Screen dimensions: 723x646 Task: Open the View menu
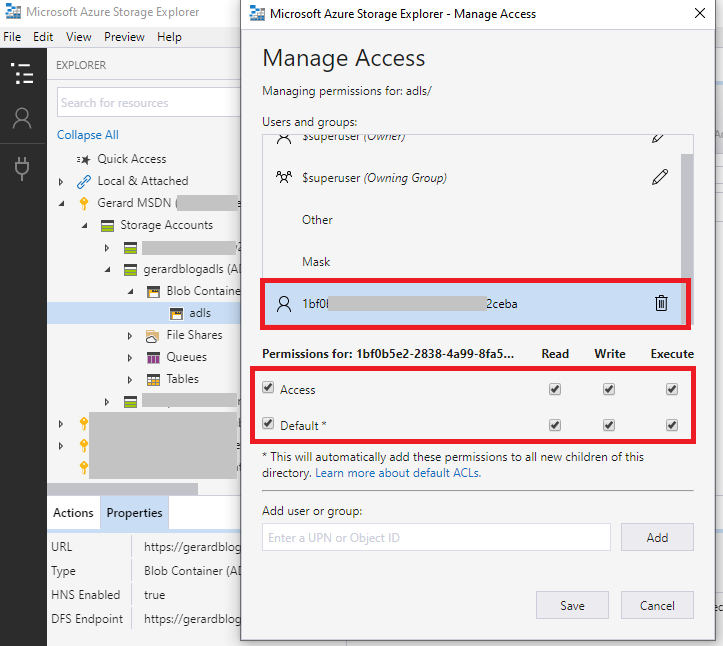[x=78, y=37]
